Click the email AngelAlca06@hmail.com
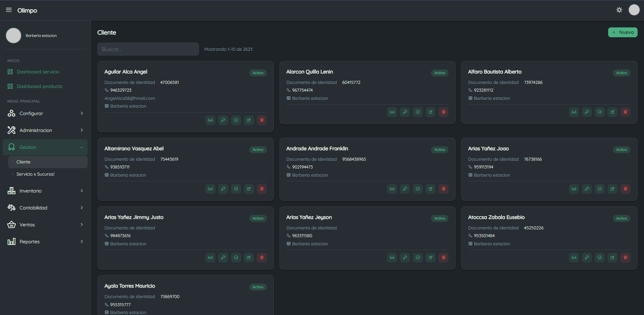 pyautogui.click(x=130, y=98)
